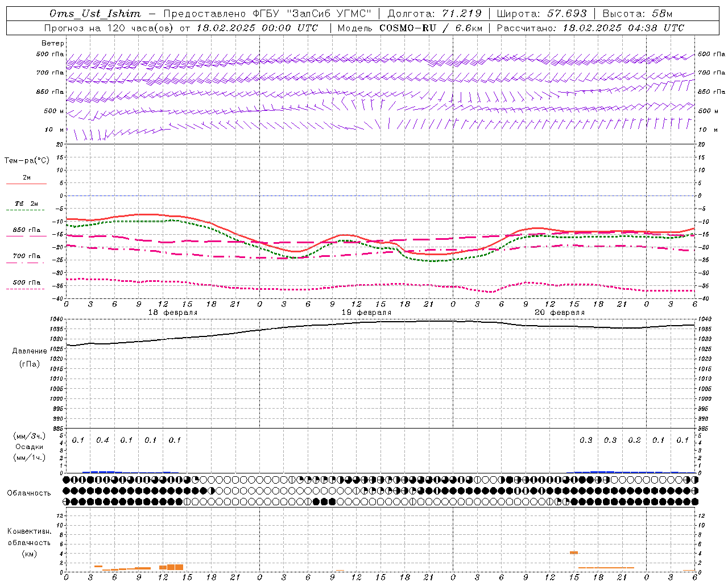Click the 18 февраля date label

coord(173,313)
